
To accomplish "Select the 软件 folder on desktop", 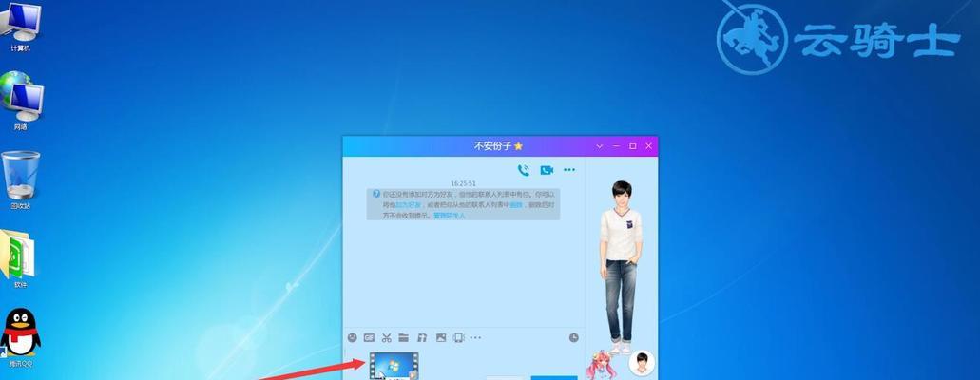I will coord(19,258).
